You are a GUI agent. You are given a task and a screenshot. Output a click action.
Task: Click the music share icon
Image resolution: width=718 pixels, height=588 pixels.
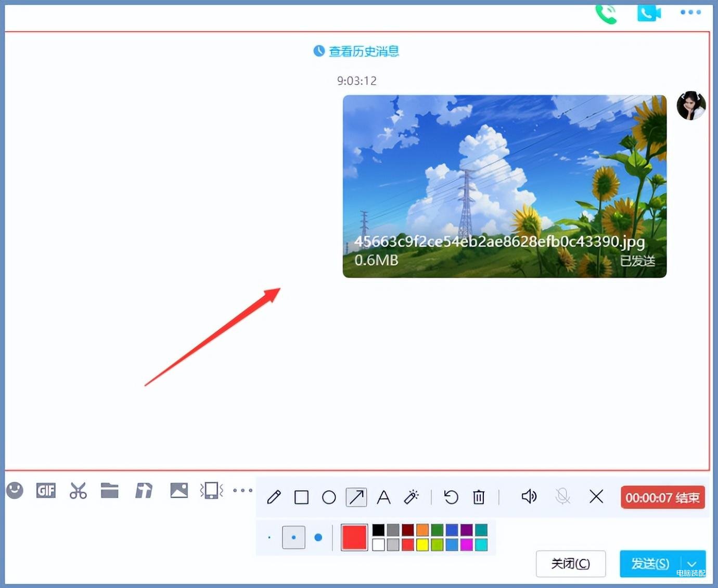[x=144, y=490]
